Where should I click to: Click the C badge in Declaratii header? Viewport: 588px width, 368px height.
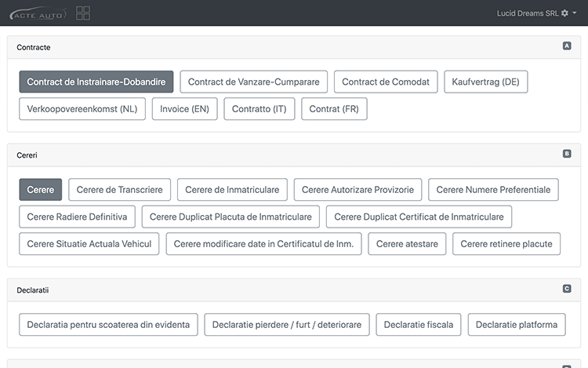[x=567, y=289]
